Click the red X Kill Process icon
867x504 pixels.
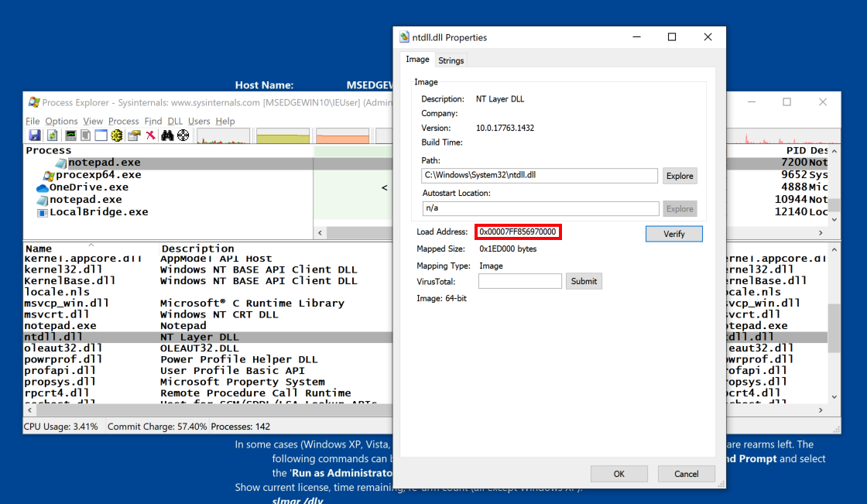pyautogui.click(x=150, y=135)
